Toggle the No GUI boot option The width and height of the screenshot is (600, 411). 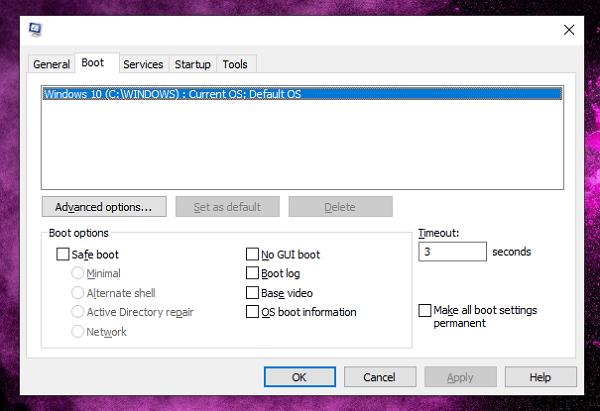253,255
